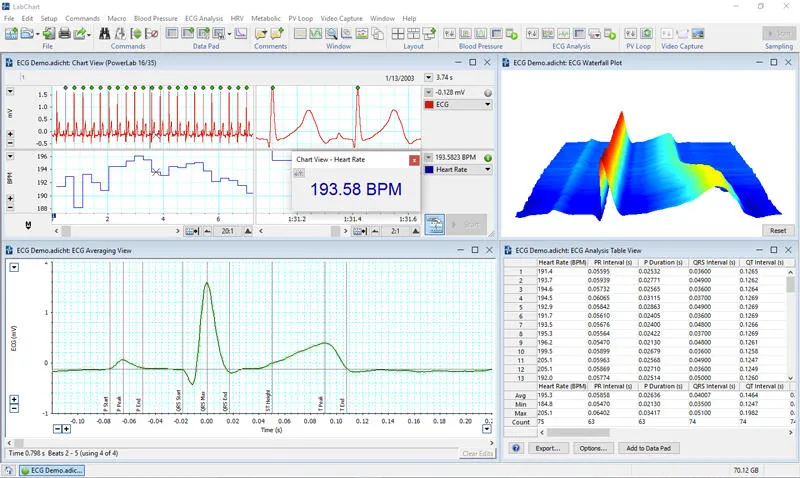This screenshot has width=800, height=478.
Task: Click the red ECG channel color swatch
Action: point(430,103)
